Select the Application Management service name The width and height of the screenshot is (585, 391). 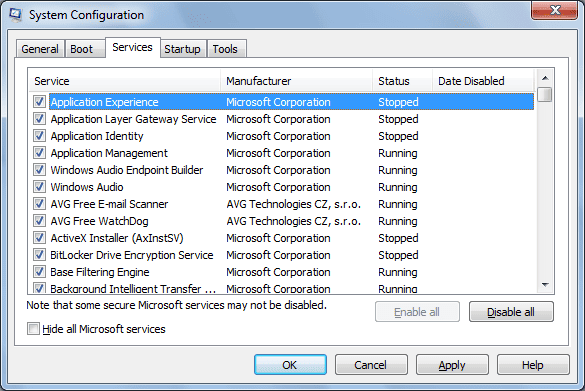tap(109, 153)
